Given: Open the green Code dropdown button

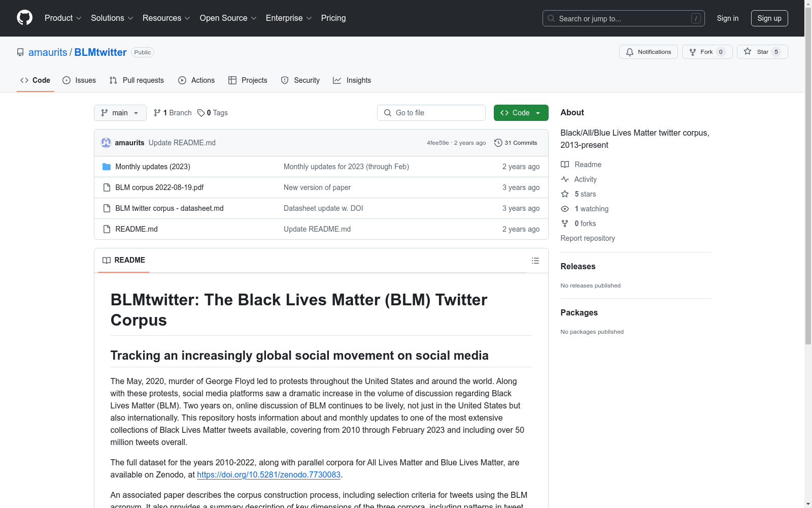Looking at the screenshot, I should click(521, 113).
